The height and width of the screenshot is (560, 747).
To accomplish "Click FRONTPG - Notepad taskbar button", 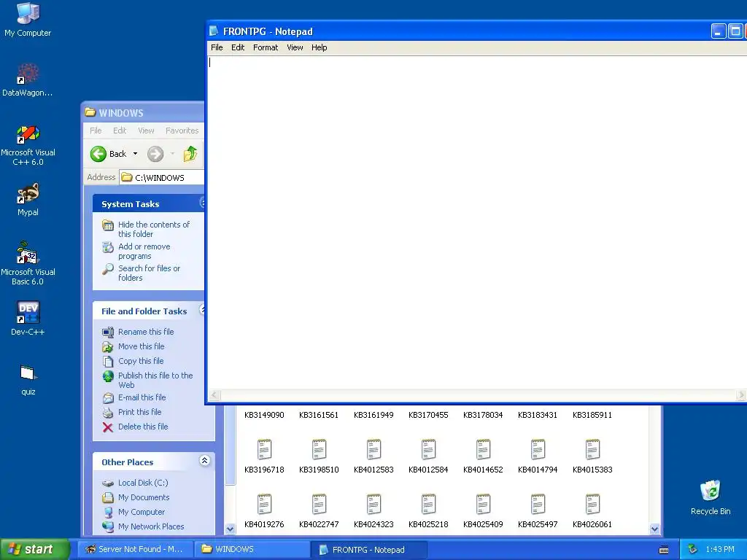I will [369, 550].
